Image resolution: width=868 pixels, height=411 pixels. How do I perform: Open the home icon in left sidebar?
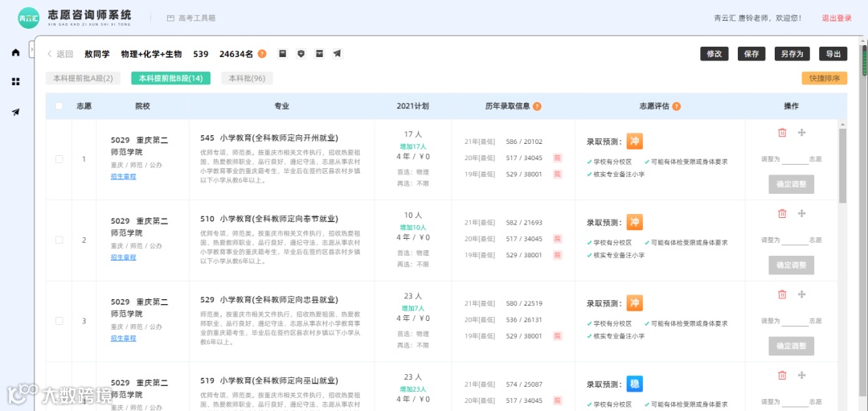(x=15, y=52)
